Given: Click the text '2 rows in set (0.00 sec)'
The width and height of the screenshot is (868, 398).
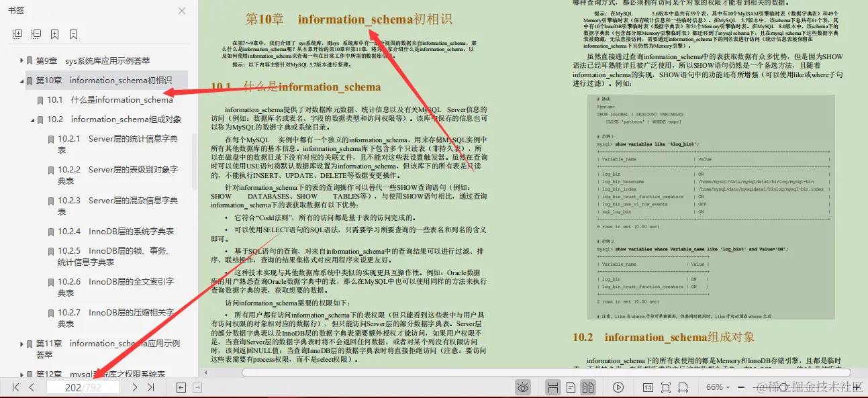Looking at the screenshot, I should (627, 302).
